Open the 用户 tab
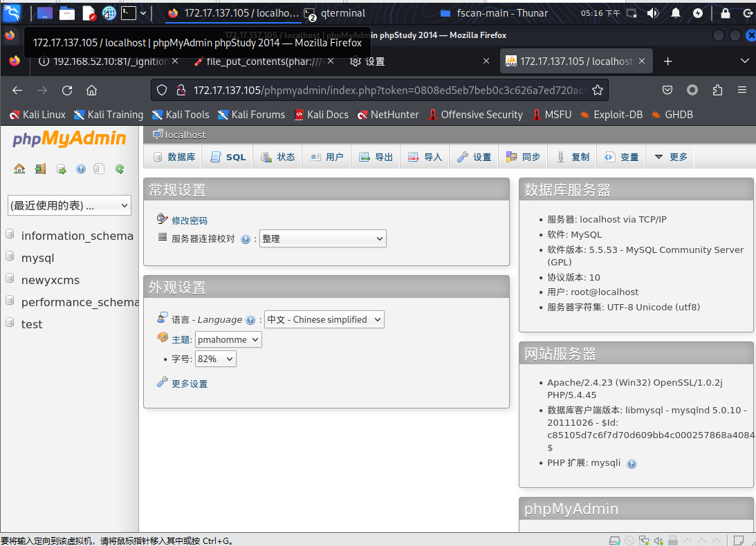 point(327,157)
